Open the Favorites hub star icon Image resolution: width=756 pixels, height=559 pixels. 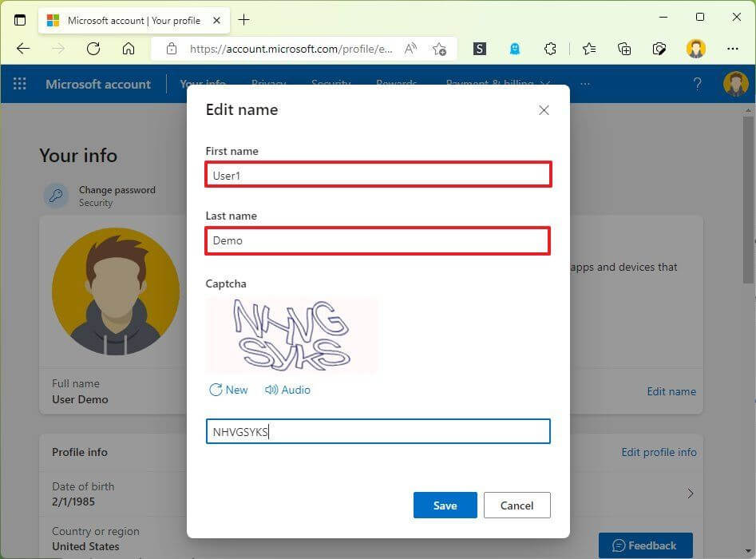[x=588, y=49]
